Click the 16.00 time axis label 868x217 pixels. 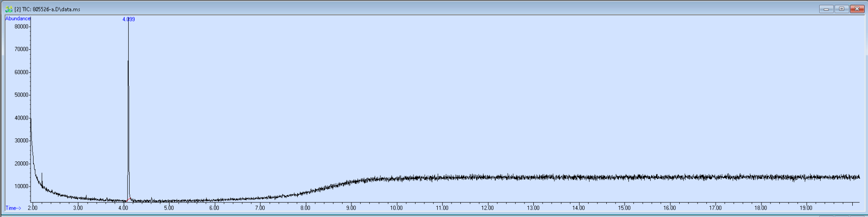click(669, 208)
